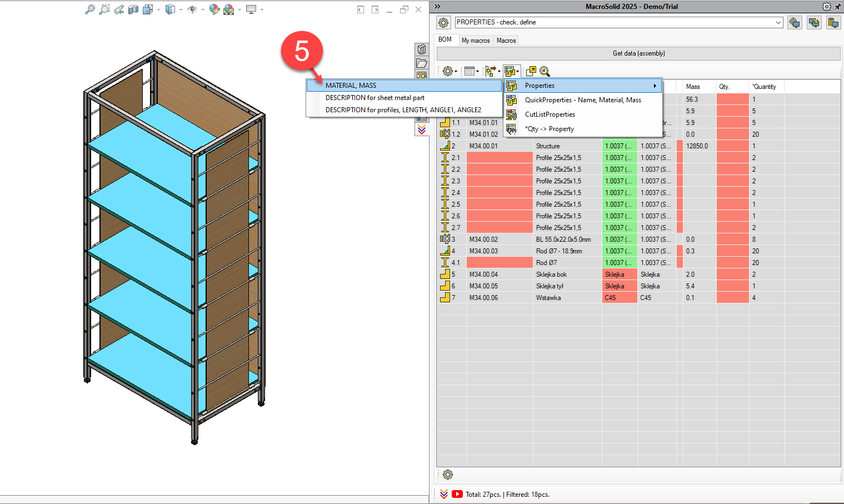844x504 pixels.
Task: Click the expand viewport right arrow icon
Action: click(x=375, y=9)
